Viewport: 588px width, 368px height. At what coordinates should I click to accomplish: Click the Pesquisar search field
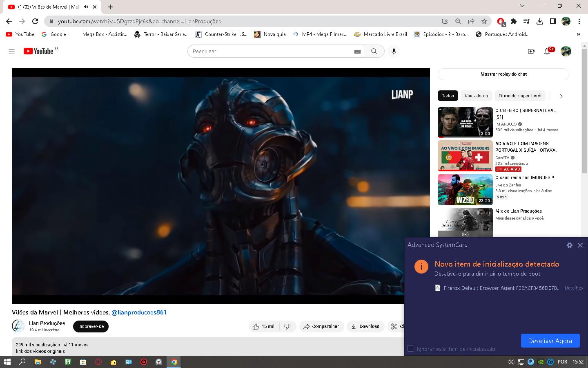(269, 51)
